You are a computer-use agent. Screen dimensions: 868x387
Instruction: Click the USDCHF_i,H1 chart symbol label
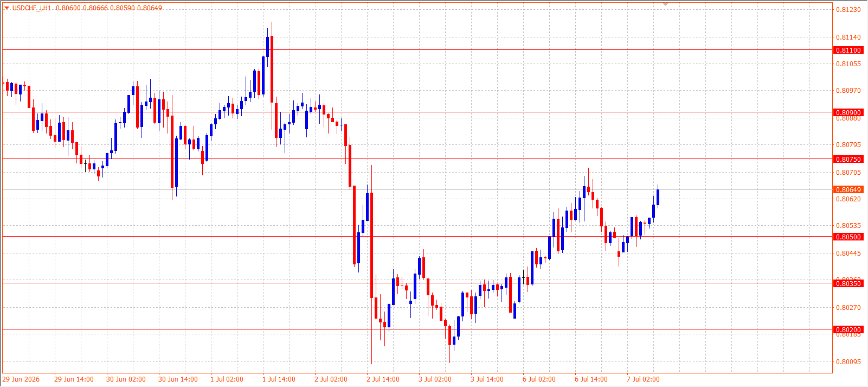pyautogui.click(x=32, y=8)
